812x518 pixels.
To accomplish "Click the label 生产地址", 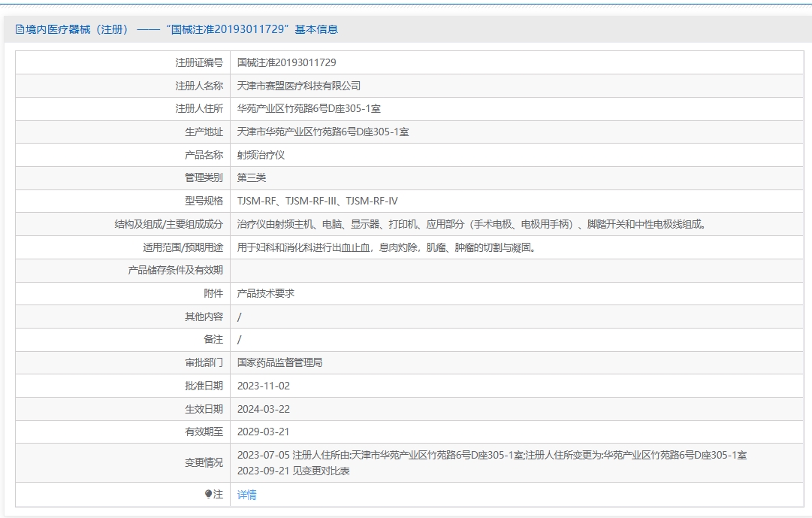I will point(204,132).
